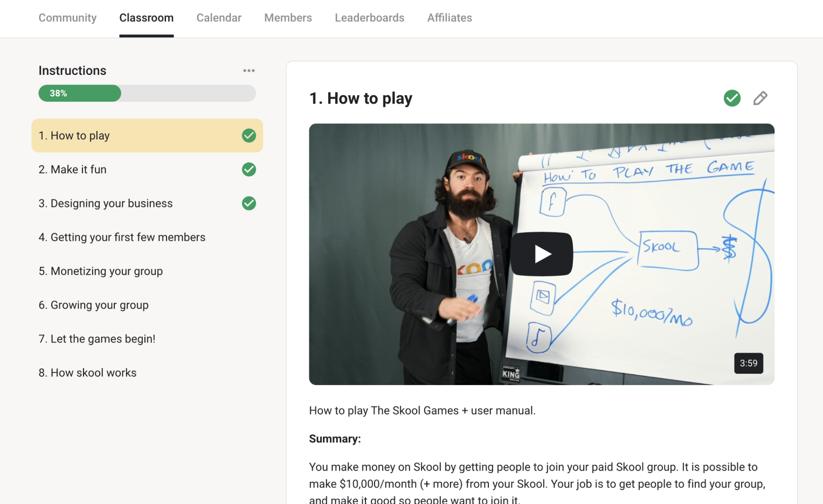Viewport: 823px width, 504px height.
Task: Click the 3:59 video duration badge
Action: [x=748, y=363]
